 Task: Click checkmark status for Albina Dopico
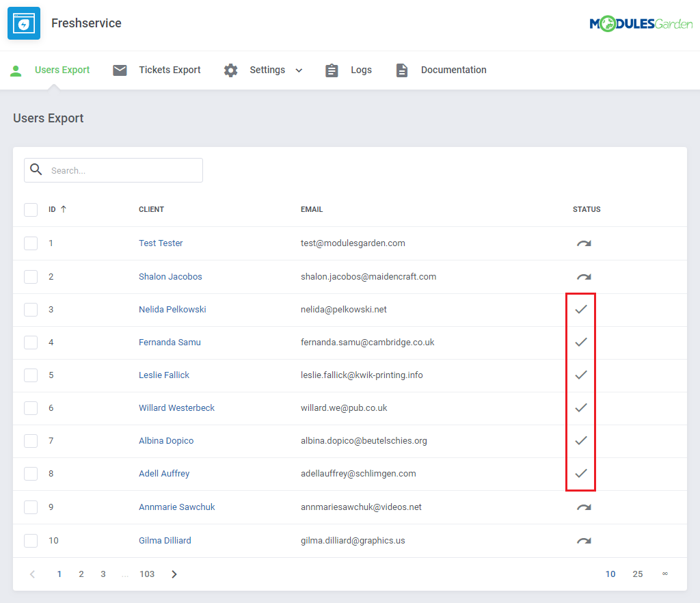581,440
